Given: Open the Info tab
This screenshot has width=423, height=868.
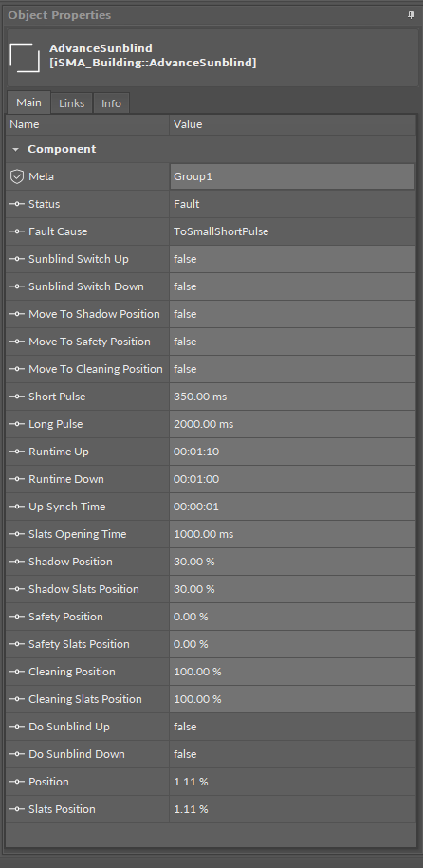Looking at the screenshot, I should tap(111, 103).
